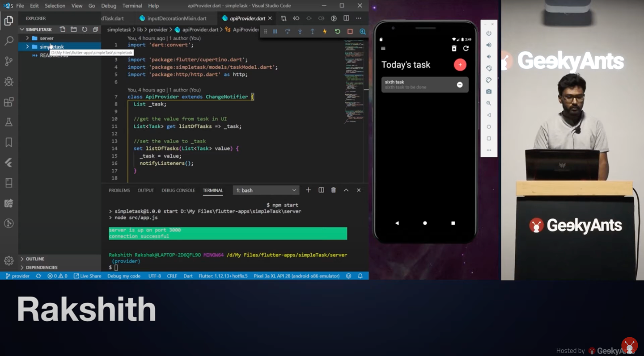Open the Terminal menu
This screenshot has width=644, height=356.
pos(132,6)
